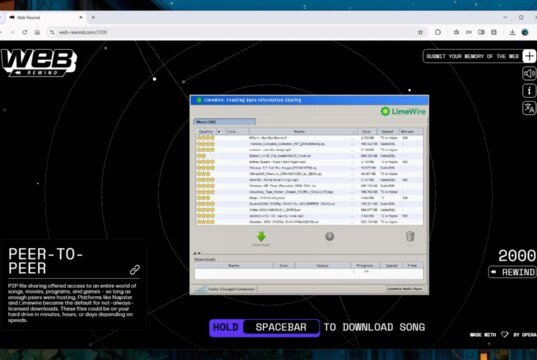Copy link via chain icon in Peer-to-Peer card
537x360 pixels.
point(135,270)
